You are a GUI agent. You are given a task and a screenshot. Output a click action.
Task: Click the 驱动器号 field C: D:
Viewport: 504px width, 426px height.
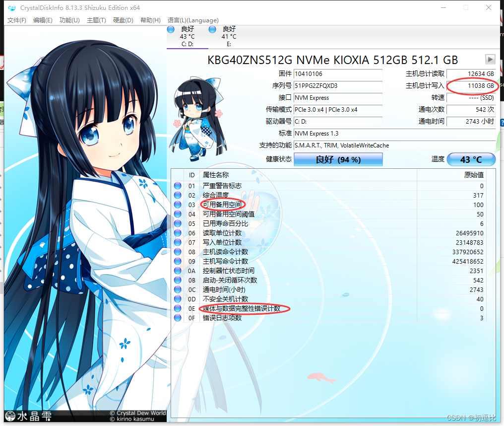coord(338,121)
